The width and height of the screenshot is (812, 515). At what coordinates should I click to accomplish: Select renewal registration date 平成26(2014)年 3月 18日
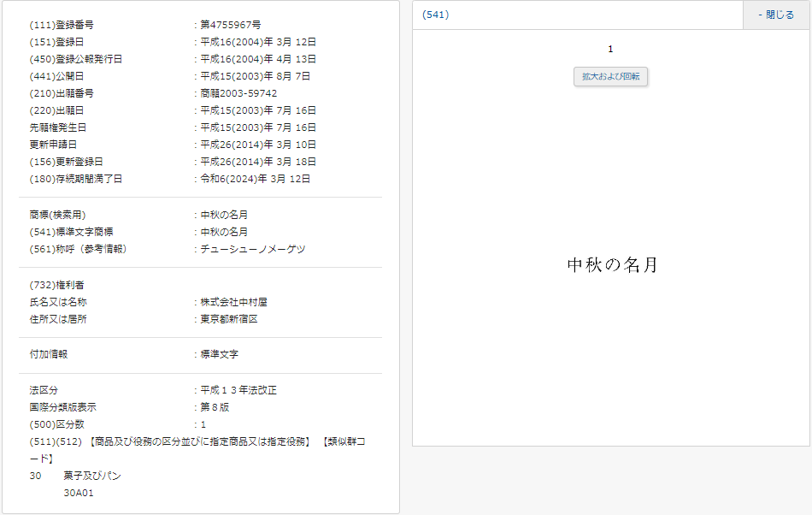click(258, 162)
